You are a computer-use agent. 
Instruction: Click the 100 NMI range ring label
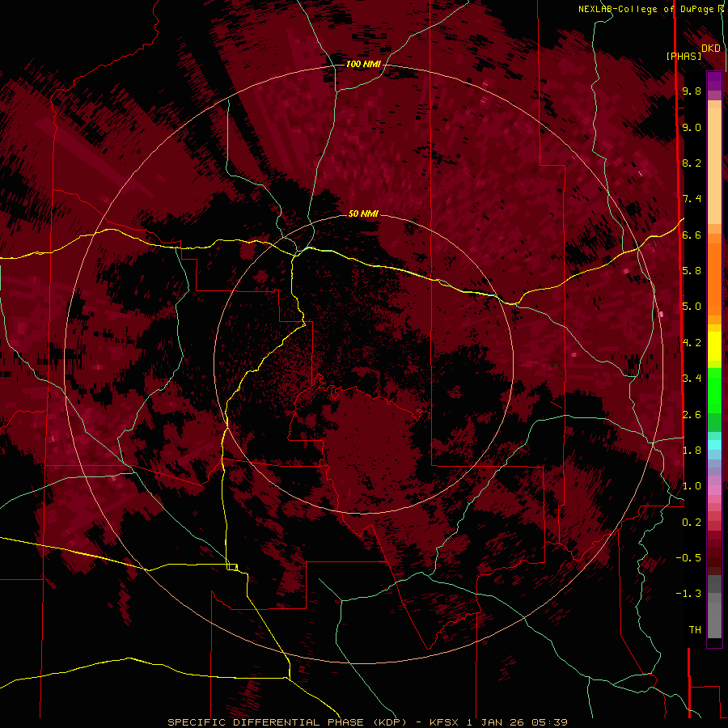point(363,64)
